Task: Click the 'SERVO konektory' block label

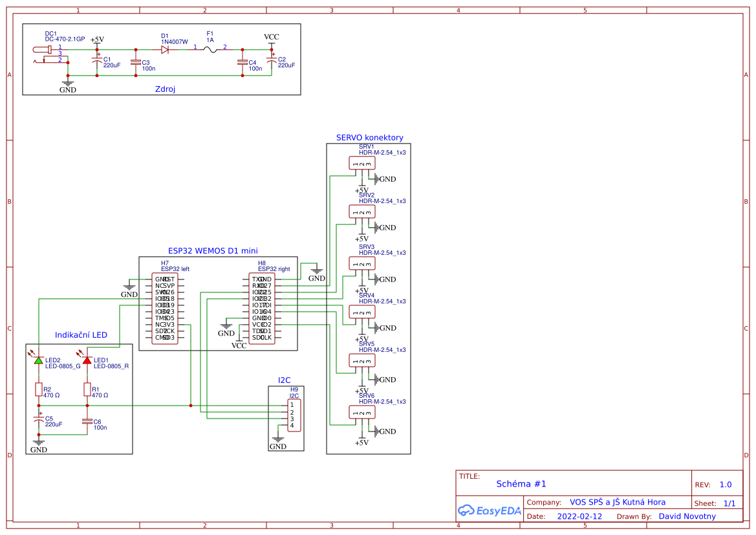Action: click(369, 138)
